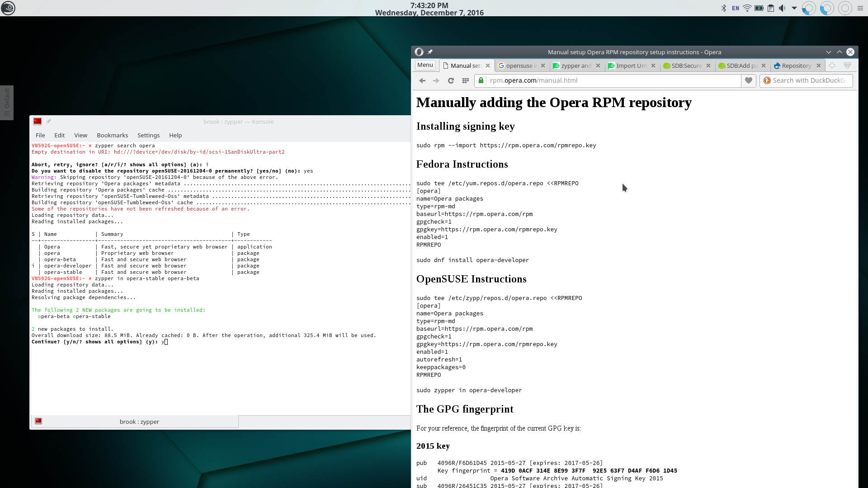
Task: Open Opera Speed Dial grid
Action: [x=465, y=80]
